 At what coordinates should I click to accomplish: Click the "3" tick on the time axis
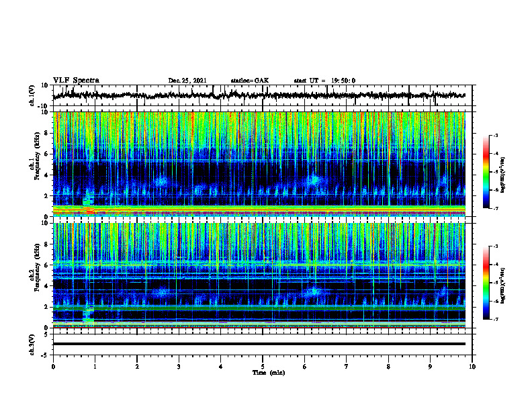click(x=179, y=367)
